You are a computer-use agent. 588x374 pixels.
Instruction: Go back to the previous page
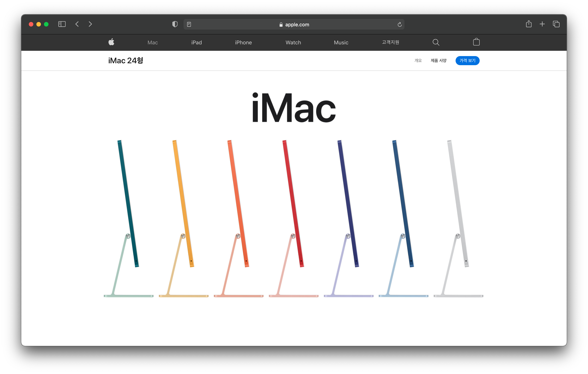pos(77,24)
